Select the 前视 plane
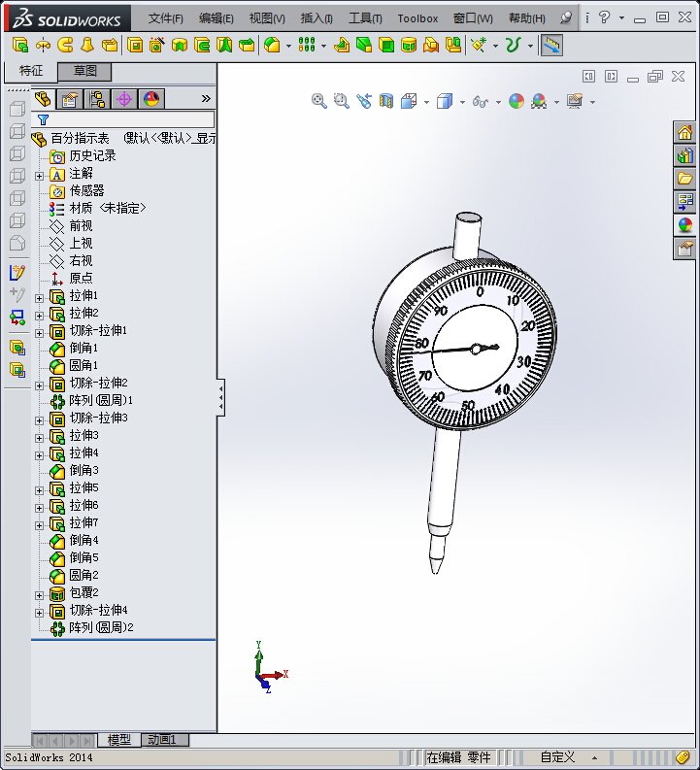 [x=71, y=226]
